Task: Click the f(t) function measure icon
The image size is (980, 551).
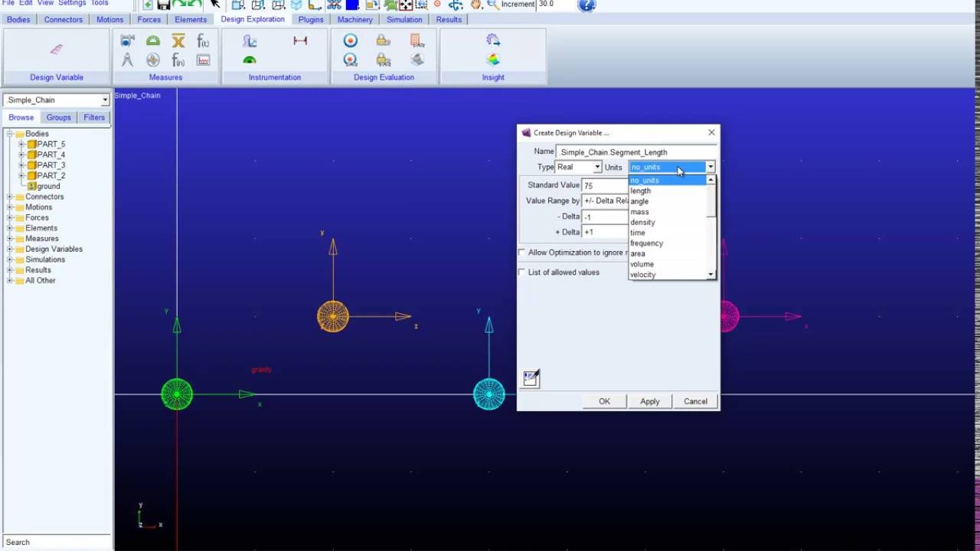Action: (203, 41)
